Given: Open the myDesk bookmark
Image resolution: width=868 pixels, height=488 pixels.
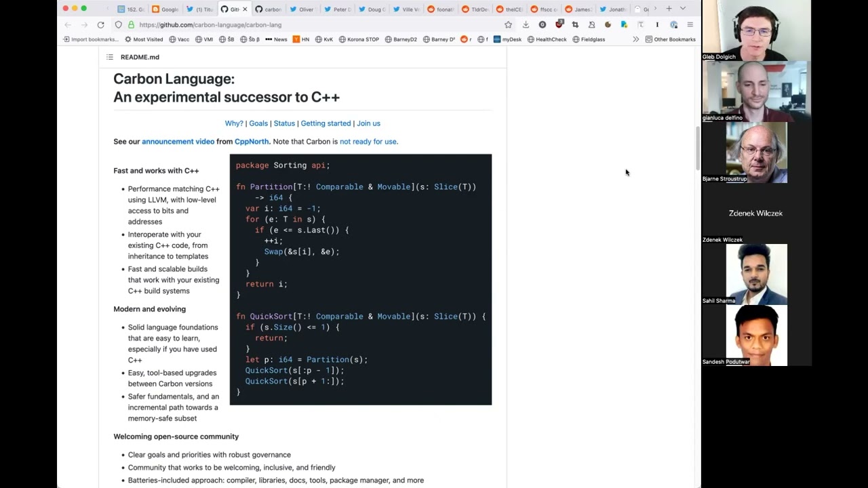Looking at the screenshot, I should [x=507, y=39].
